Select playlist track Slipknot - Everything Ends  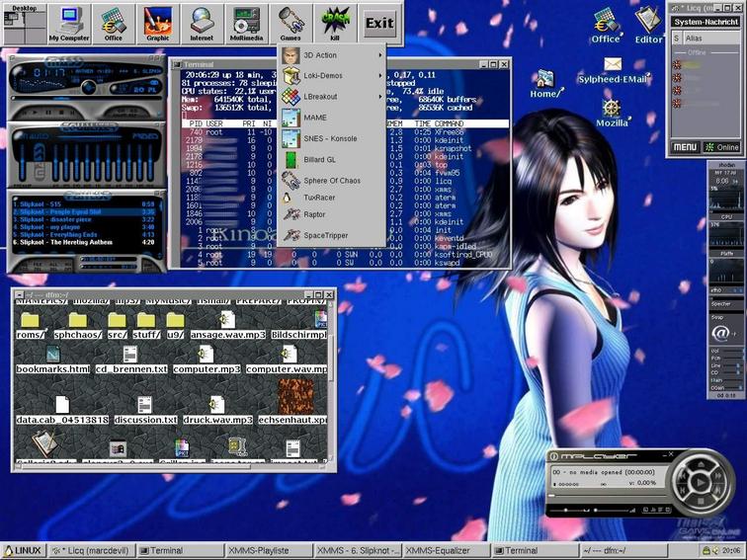click(84, 235)
